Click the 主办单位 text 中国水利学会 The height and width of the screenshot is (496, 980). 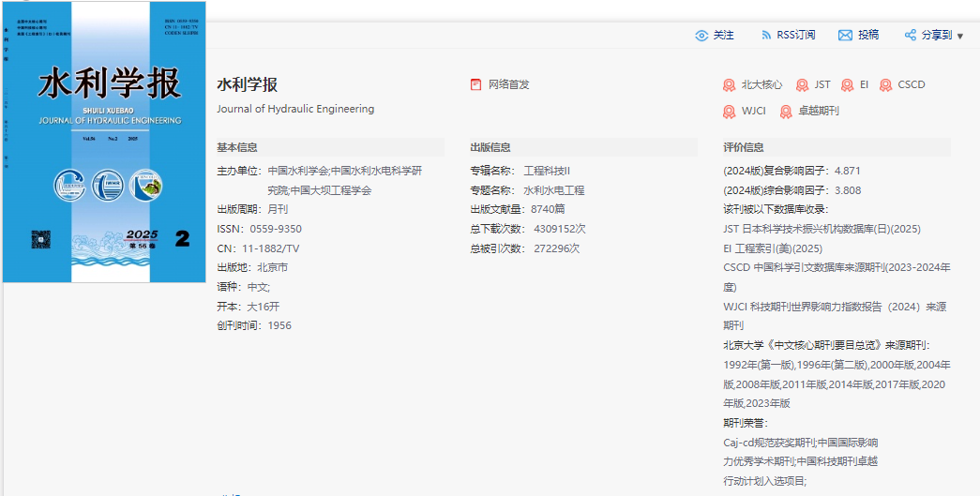[x=298, y=171]
